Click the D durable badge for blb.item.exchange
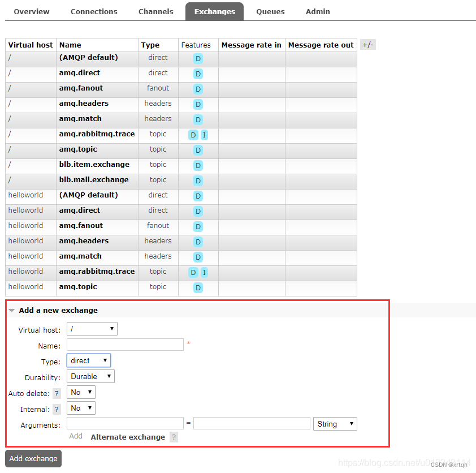Viewport: 476px width, 473px height. [x=198, y=166]
